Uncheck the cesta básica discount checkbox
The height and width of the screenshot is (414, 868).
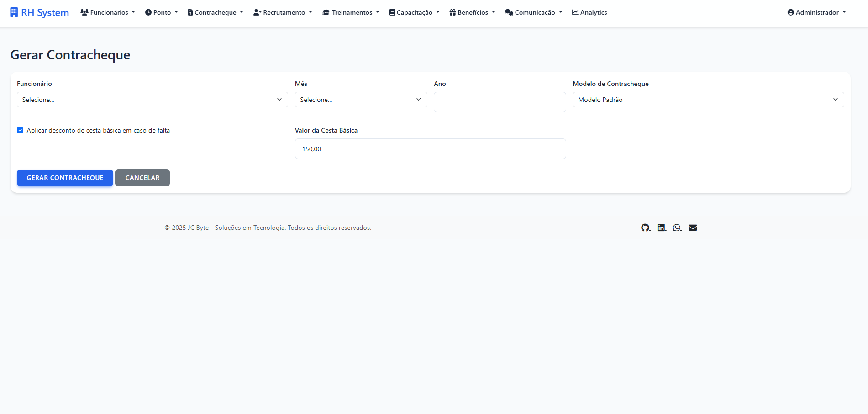tap(20, 130)
